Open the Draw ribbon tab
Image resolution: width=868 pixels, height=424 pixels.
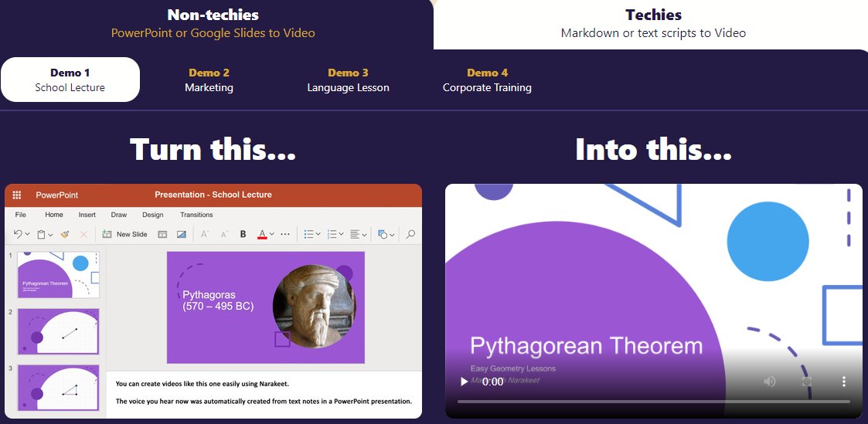[x=119, y=215]
